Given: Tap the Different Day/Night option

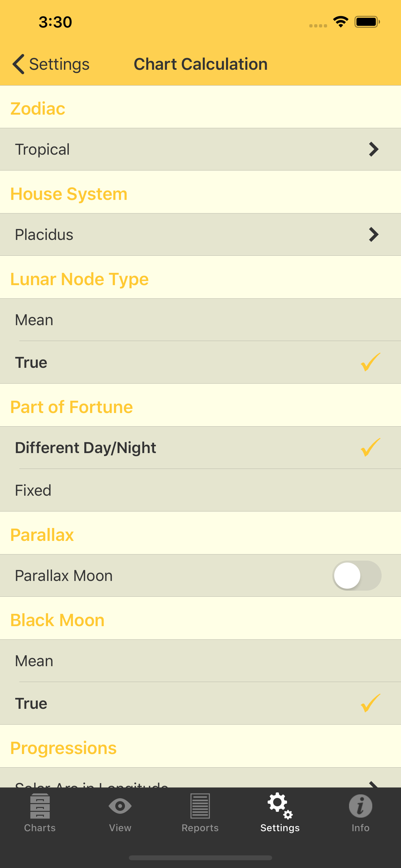Looking at the screenshot, I should 200,448.
